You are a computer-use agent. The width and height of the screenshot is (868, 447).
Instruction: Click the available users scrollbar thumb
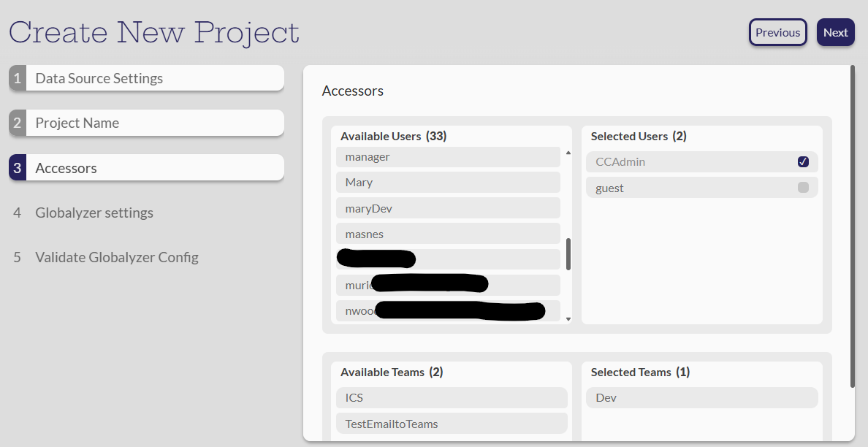[x=568, y=253]
